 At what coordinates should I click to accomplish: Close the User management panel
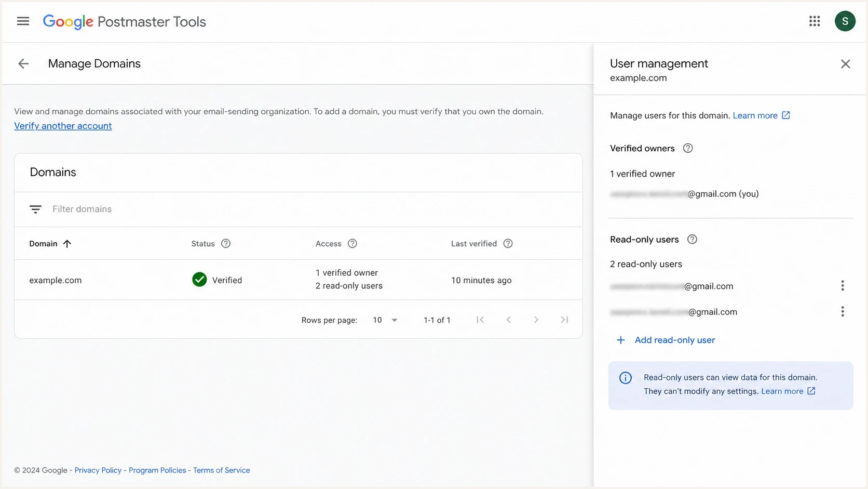click(x=845, y=64)
